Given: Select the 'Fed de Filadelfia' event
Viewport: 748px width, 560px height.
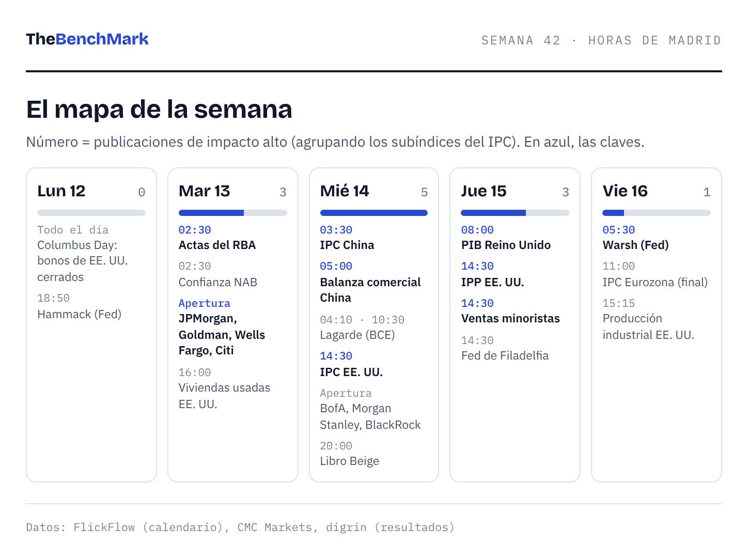Looking at the screenshot, I should coord(505,355).
